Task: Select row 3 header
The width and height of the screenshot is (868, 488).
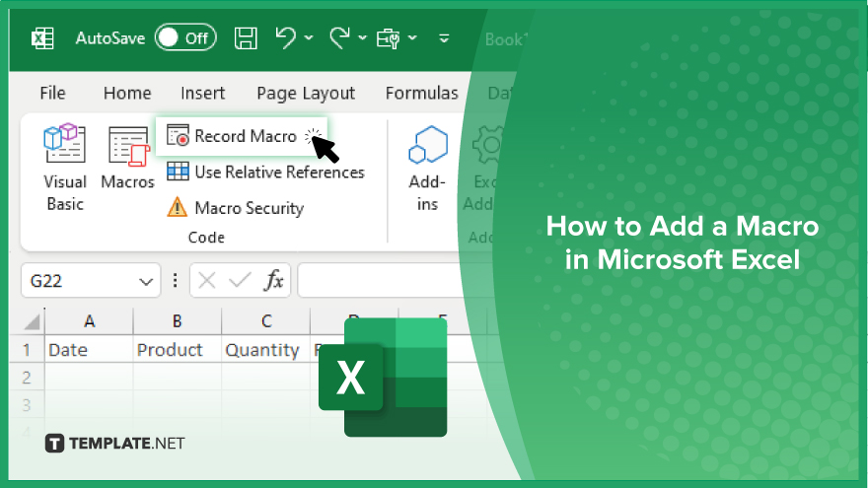Action: coord(26,405)
